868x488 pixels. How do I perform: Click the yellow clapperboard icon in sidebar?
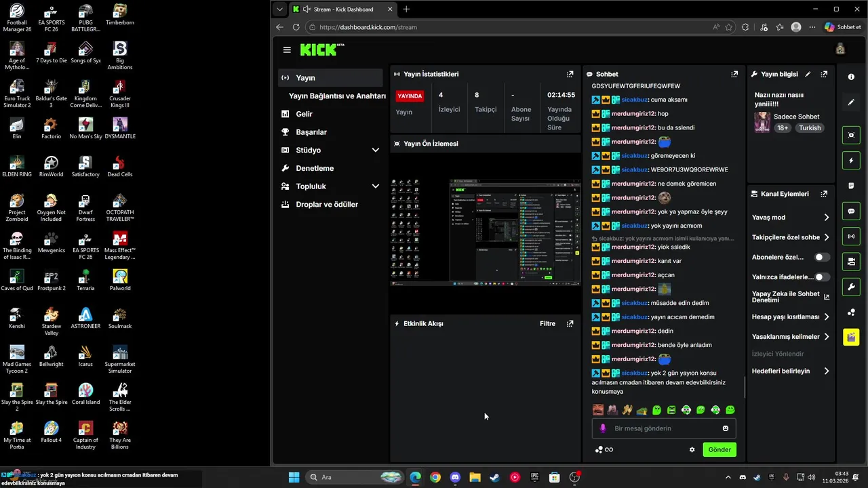(851, 337)
